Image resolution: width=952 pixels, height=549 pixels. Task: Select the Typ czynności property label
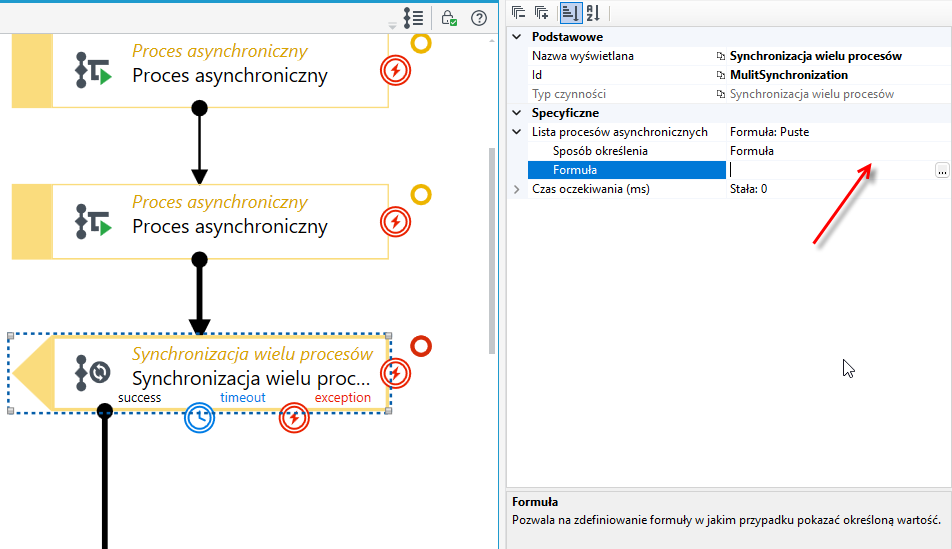point(569,94)
